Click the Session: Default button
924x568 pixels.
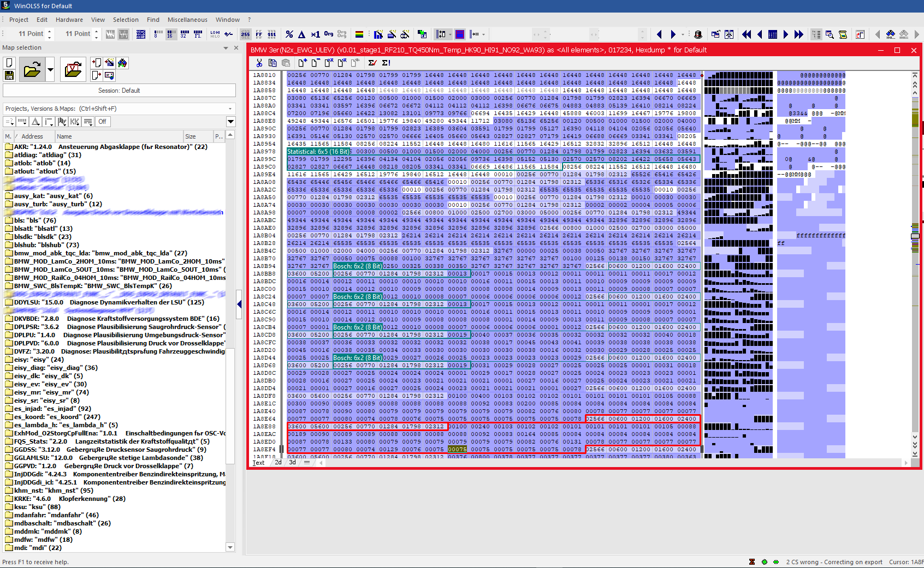coord(119,91)
